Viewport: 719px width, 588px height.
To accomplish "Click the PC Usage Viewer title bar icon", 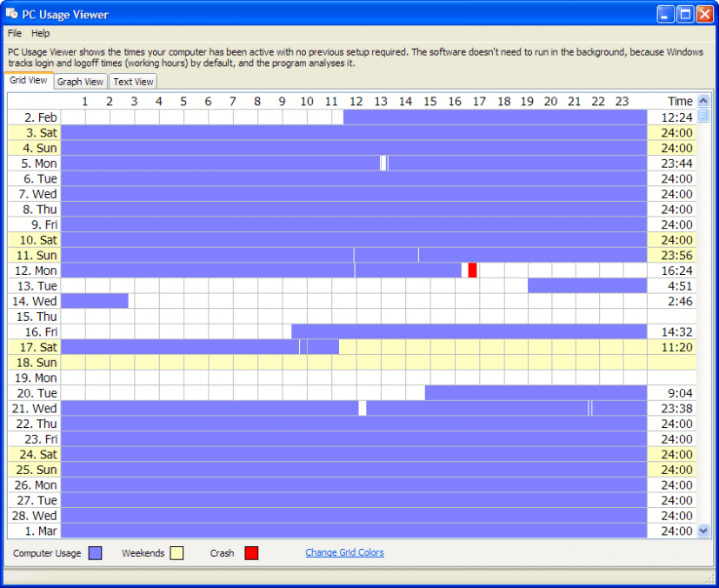I will click(x=12, y=14).
